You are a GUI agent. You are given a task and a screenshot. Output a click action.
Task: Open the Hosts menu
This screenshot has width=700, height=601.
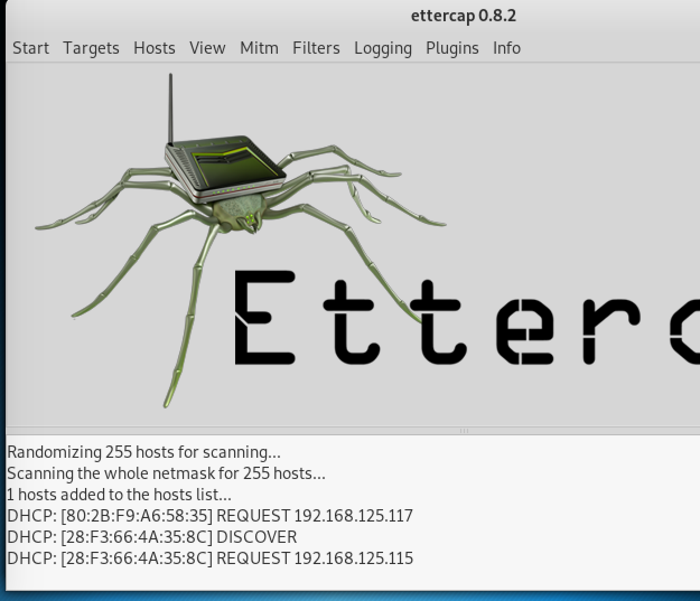pos(154,48)
